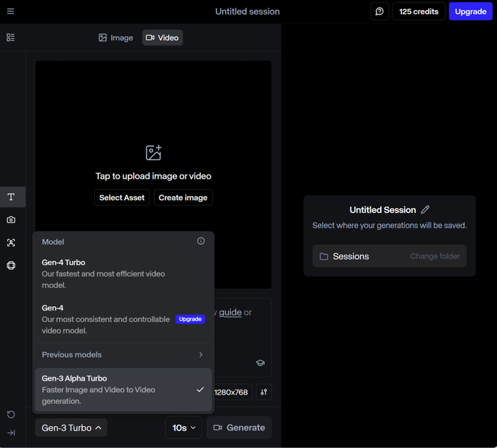The width and height of the screenshot is (497, 448).
Task: Open the 10s duration dropdown
Action: click(183, 427)
